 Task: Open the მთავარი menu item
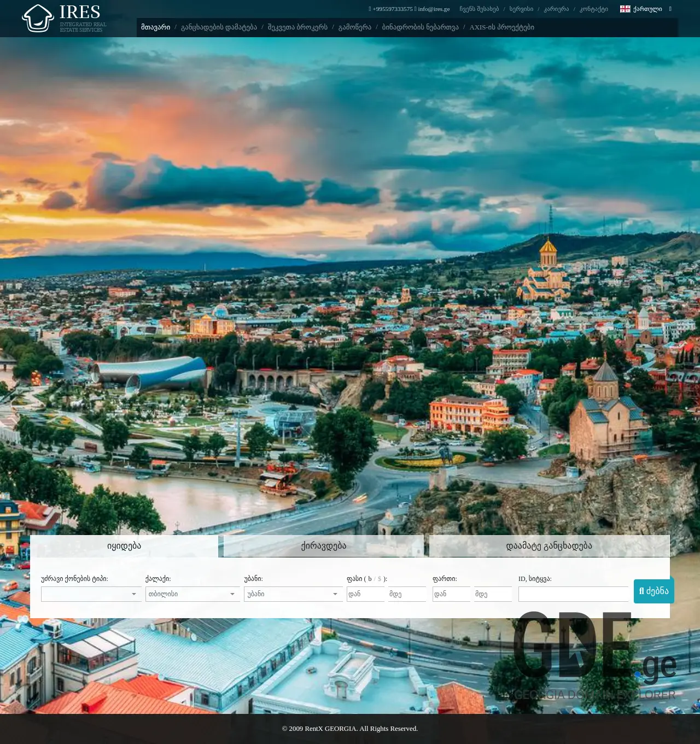(155, 27)
